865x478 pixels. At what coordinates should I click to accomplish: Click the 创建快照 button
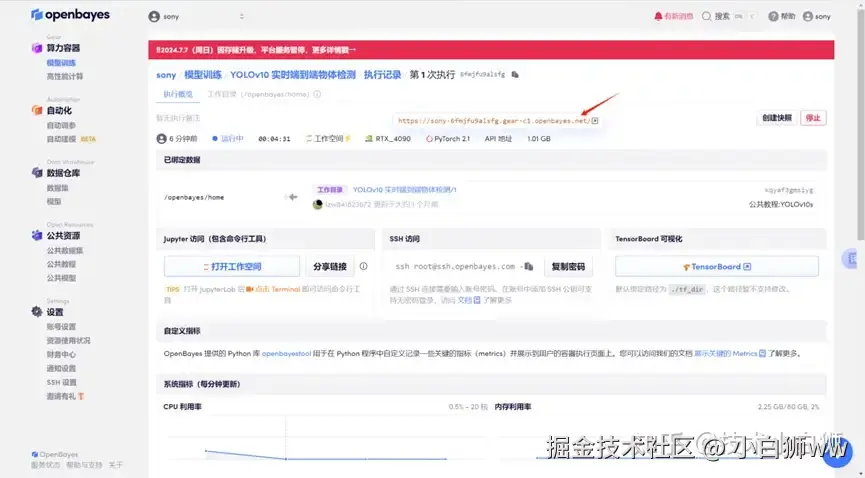[777, 118]
